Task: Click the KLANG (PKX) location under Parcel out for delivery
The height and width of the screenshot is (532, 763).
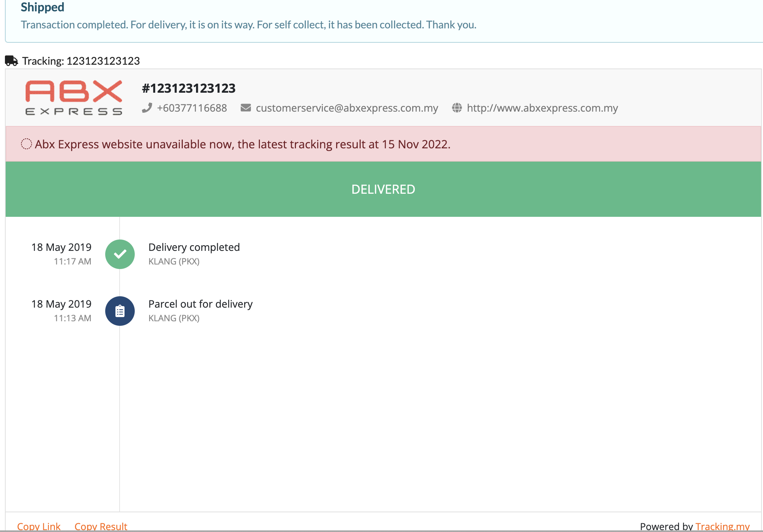Action: (174, 318)
